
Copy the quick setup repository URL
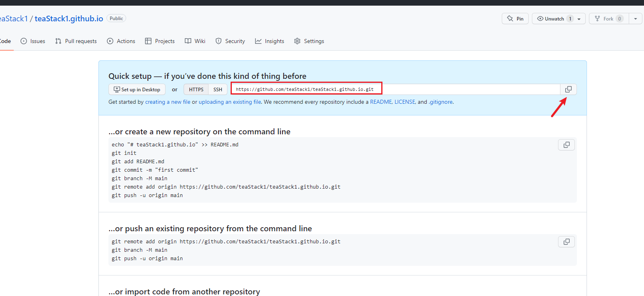[568, 89]
